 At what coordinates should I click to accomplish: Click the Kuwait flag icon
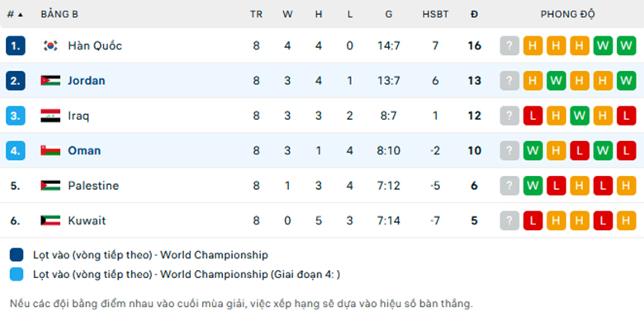(x=50, y=220)
